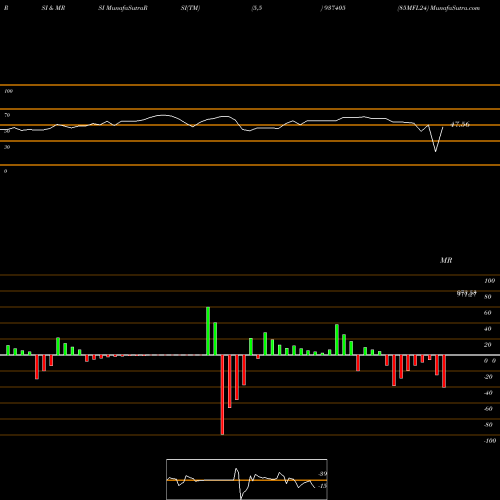
Task: Click the longest red histogram bar
Action: pyautogui.click(x=222, y=395)
